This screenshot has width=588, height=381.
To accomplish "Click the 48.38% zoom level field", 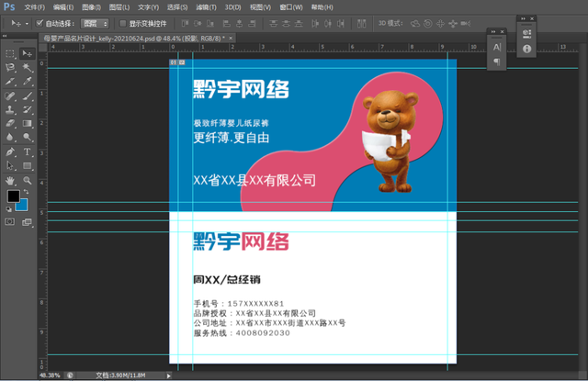I will pos(50,375).
